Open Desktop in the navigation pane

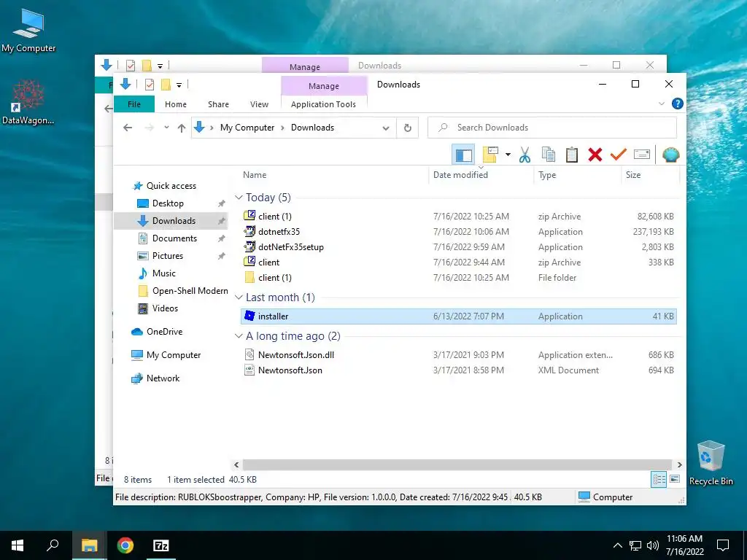tap(168, 203)
